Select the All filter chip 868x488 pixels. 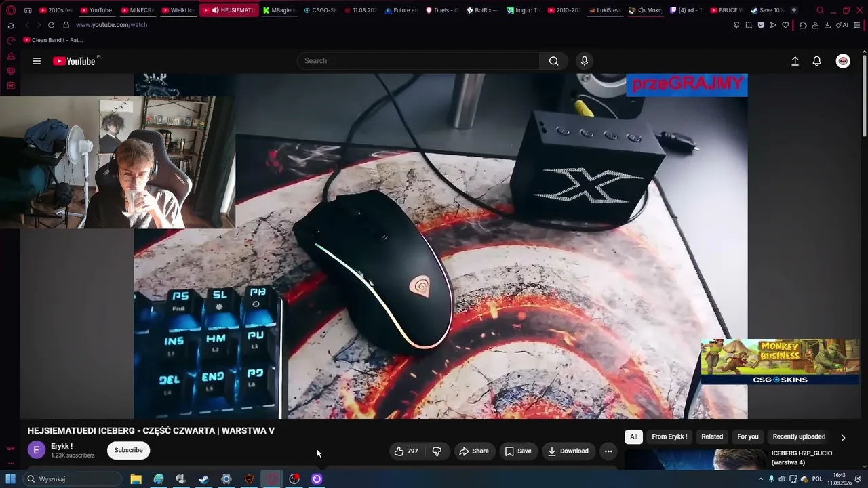click(x=633, y=436)
